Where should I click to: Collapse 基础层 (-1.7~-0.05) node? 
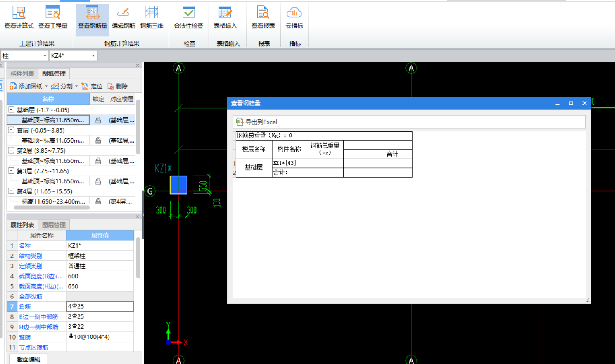[11, 110]
